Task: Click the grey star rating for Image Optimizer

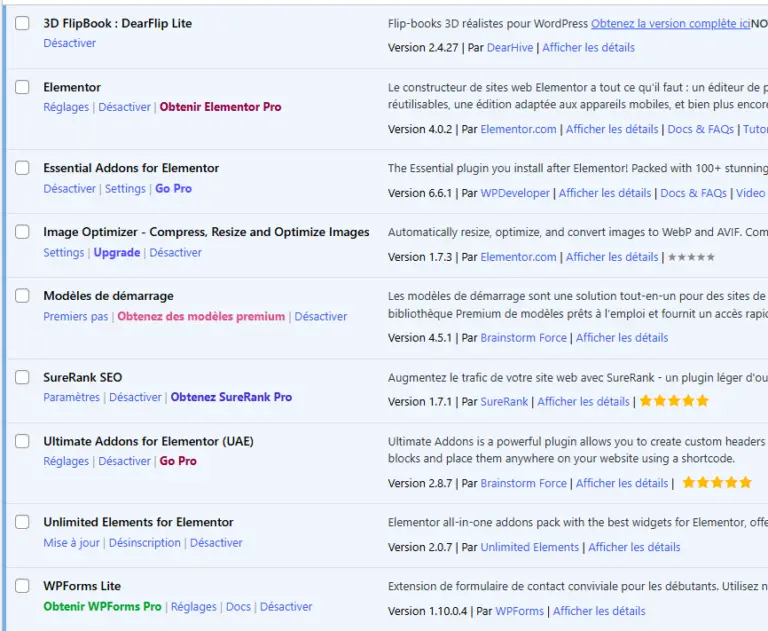Action: point(691,257)
